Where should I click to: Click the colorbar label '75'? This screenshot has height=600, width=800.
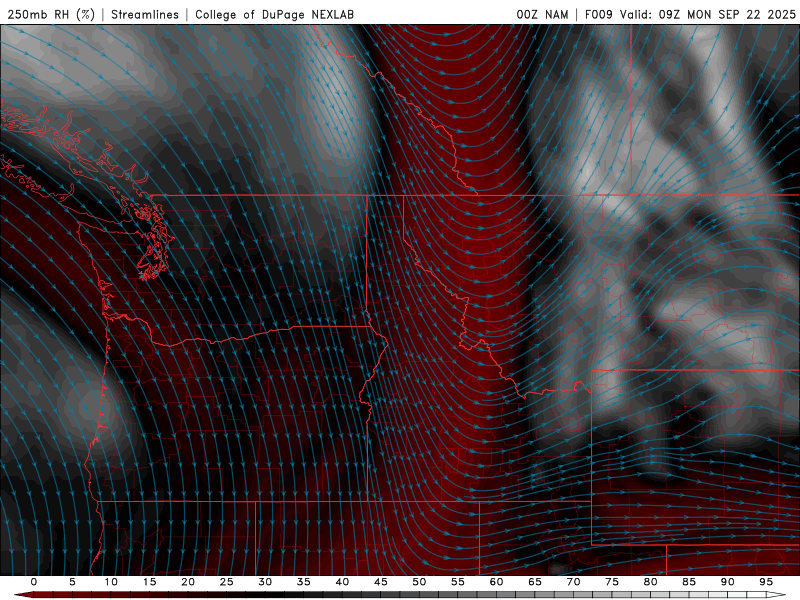point(612,582)
